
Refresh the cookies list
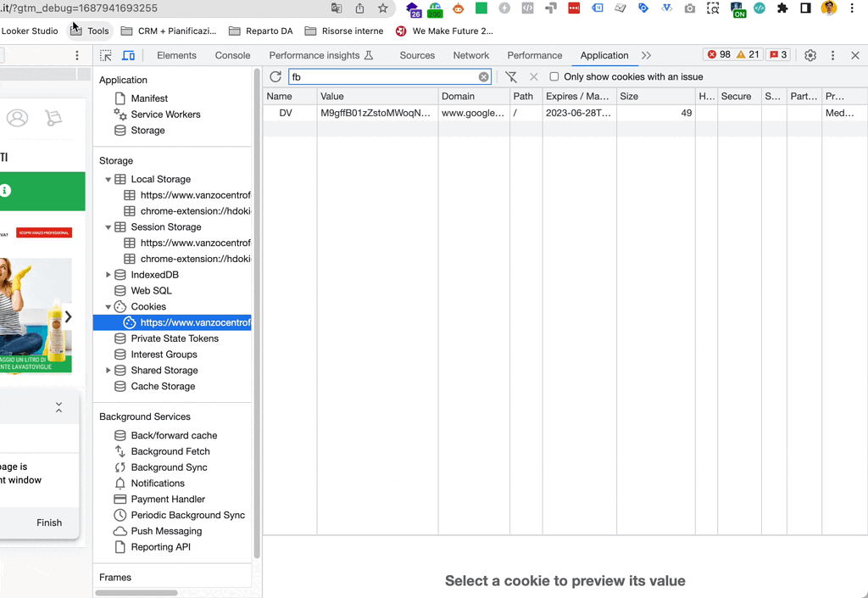[275, 76]
